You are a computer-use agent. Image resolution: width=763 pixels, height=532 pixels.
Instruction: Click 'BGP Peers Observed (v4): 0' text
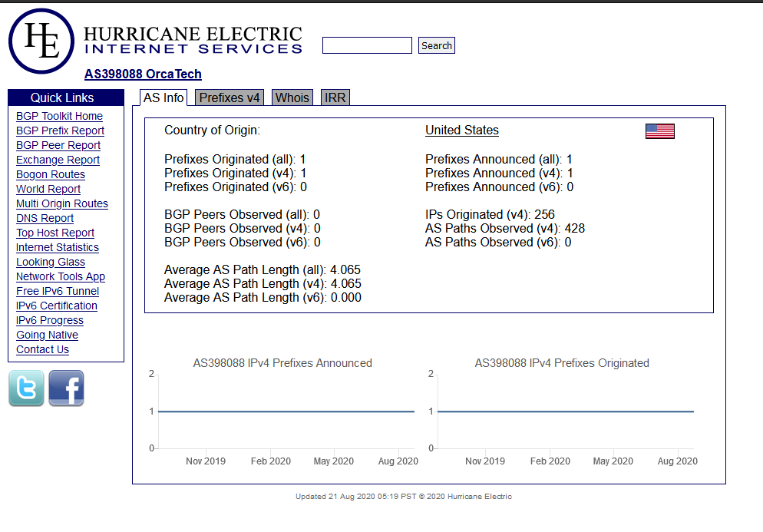pos(243,228)
